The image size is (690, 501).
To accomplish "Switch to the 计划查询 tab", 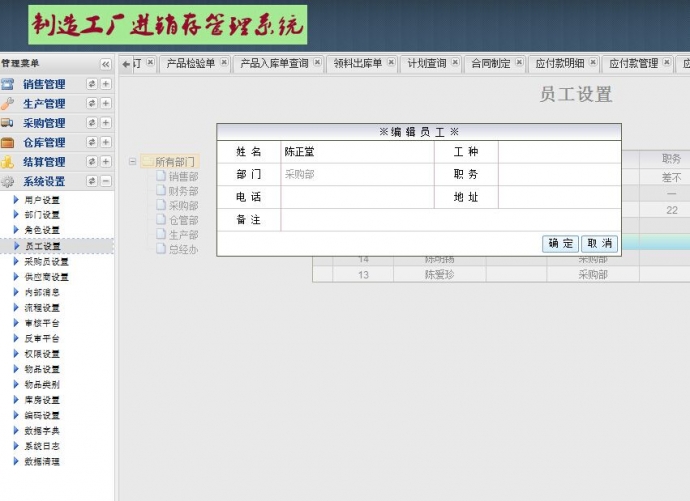I will [x=427, y=63].
